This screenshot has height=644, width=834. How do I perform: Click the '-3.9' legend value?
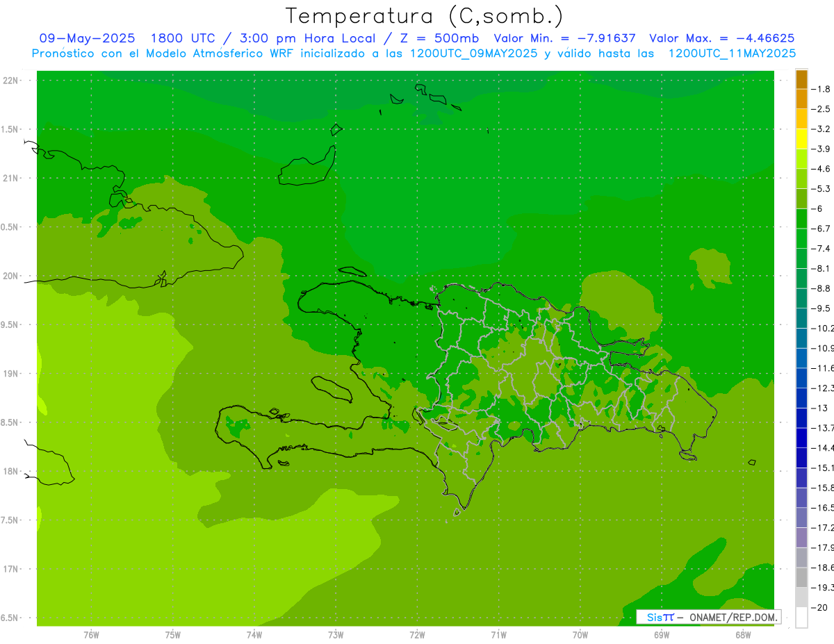coord(821,149)
